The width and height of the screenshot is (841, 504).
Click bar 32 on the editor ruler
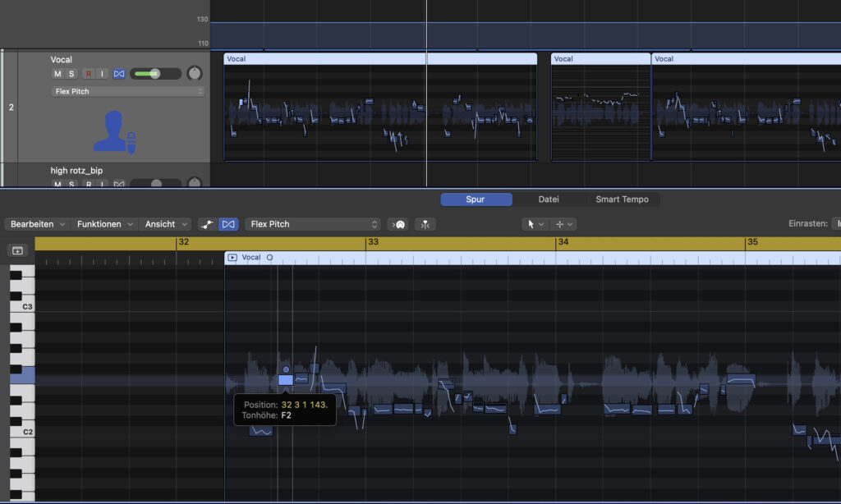(x=183, y=242)
